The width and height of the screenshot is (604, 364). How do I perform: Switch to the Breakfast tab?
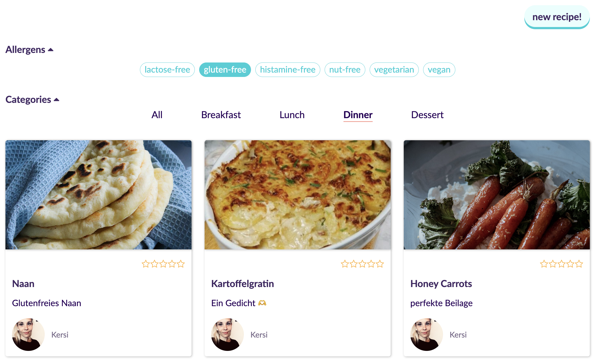click(220, 114)
